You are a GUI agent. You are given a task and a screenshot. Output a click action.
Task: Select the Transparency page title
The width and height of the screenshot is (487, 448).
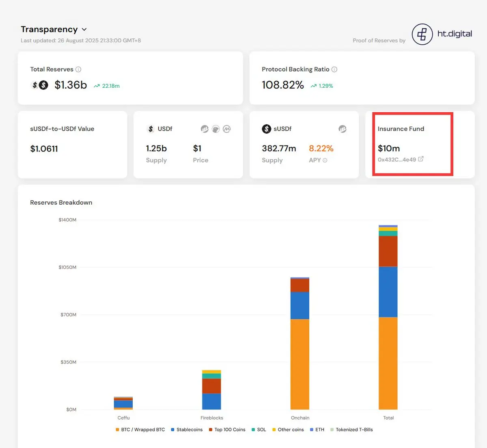(x=49, y=29)
